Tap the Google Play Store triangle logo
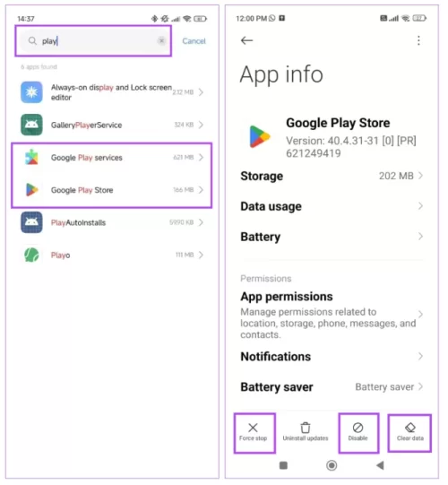Screen dimensions: 448x485 [x=260, y=137]
